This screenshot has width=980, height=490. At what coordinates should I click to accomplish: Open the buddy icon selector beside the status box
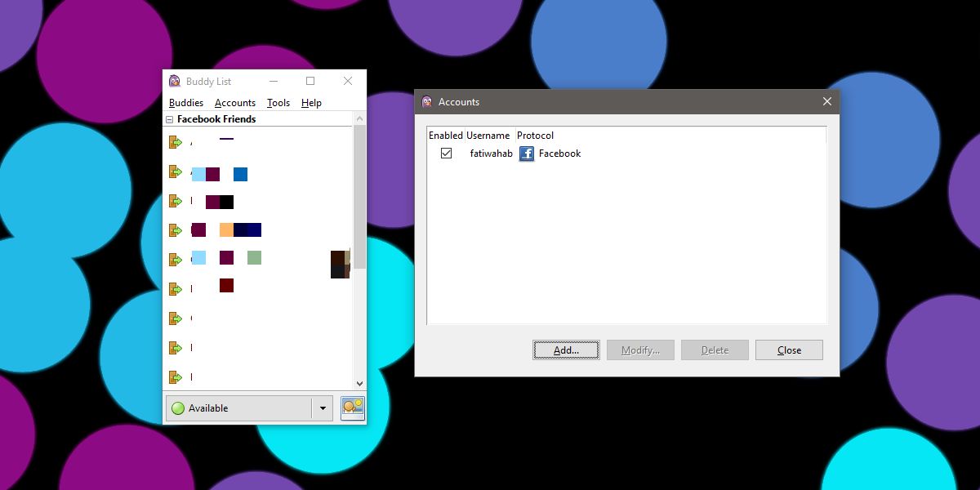click(353, 408)
